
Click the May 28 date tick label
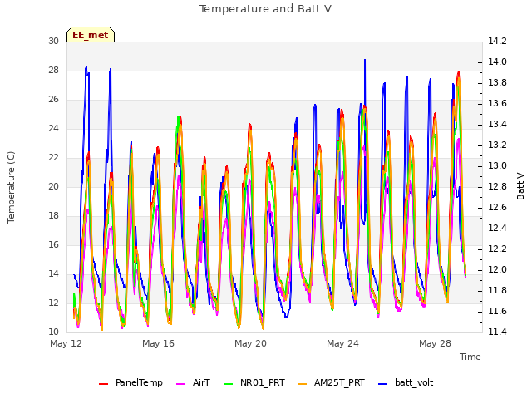(x=435, y=343)
